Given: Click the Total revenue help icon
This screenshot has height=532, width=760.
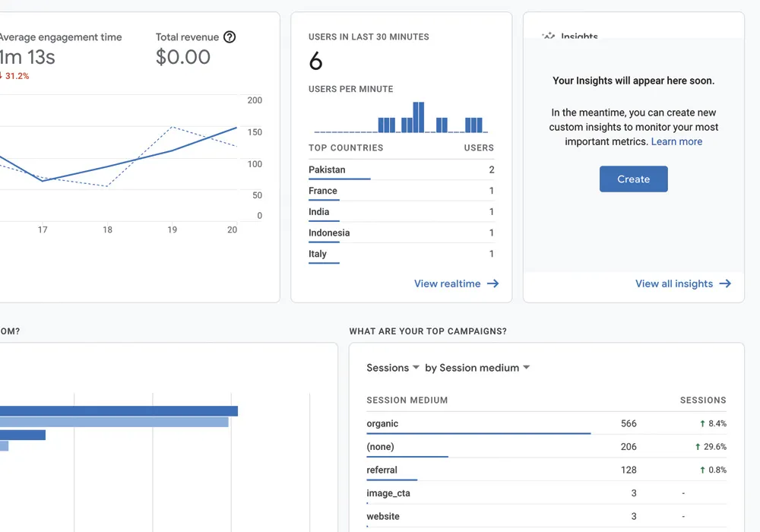Looking at the screenshot, I should pyautogui.click(x=230, y=37).
